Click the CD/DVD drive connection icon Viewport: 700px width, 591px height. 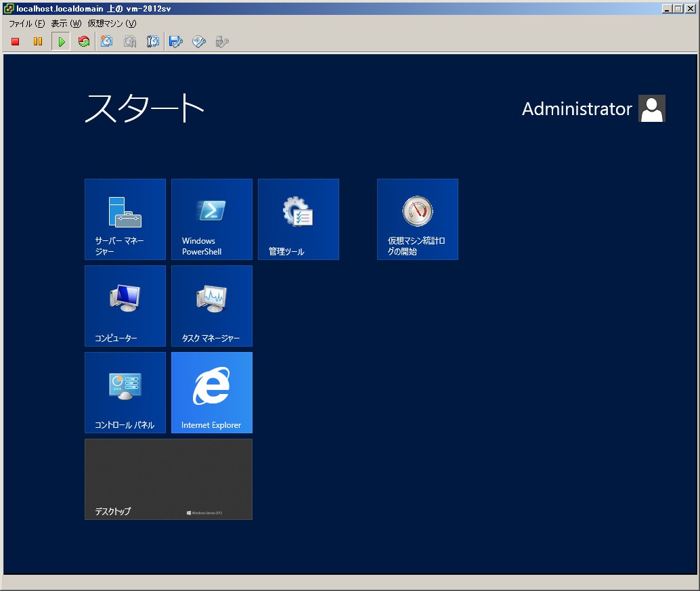199,41
